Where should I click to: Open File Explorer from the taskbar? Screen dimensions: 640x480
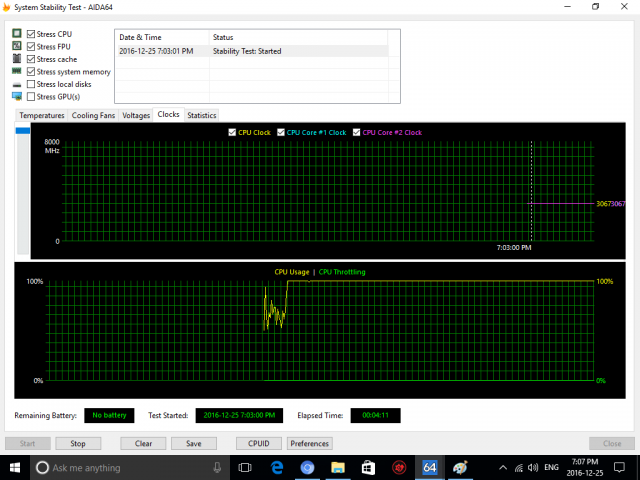point(338,467)
